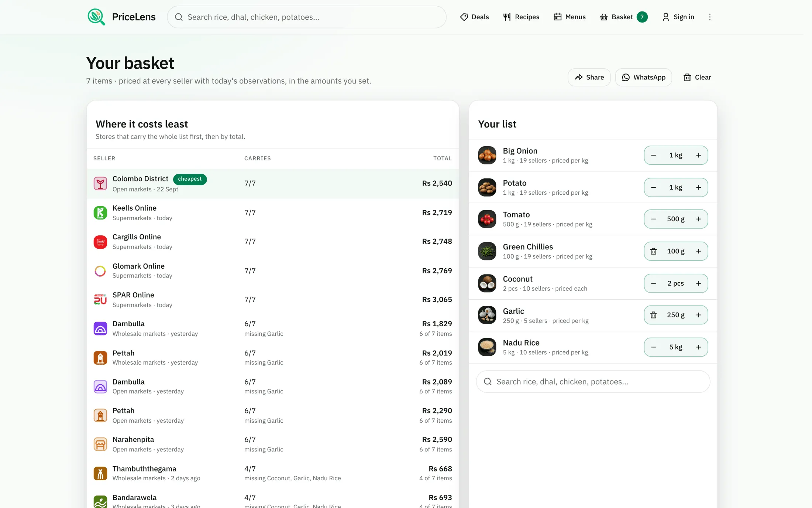This screenshot has height=508, width=812.
Task: Share the basket via Share button
Action: pyautogui.click(x=589, y=77)
